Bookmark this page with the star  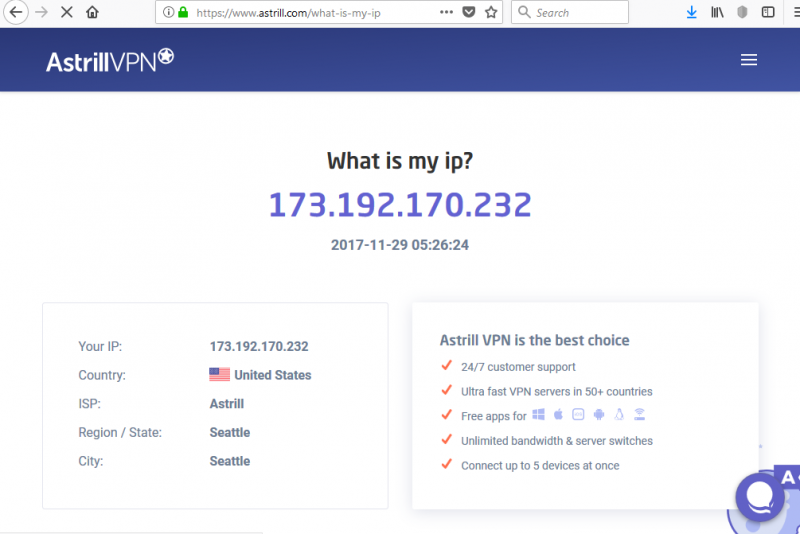tap(491, 13)
